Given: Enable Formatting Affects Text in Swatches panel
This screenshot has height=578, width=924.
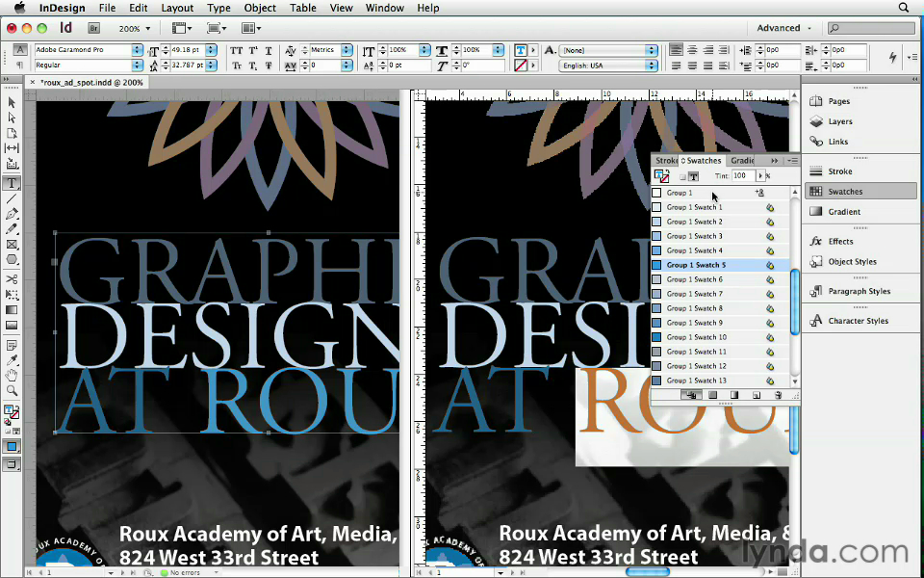Looking at the screenshot, I should [x=694, y=176].
